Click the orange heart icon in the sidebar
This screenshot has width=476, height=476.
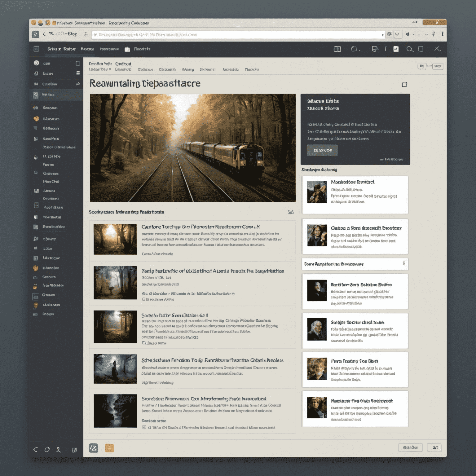click(x=36, y=119)
